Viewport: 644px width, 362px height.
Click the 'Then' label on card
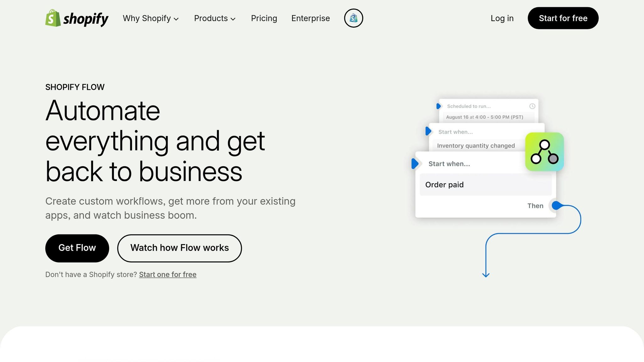click(x=535, y=206)
